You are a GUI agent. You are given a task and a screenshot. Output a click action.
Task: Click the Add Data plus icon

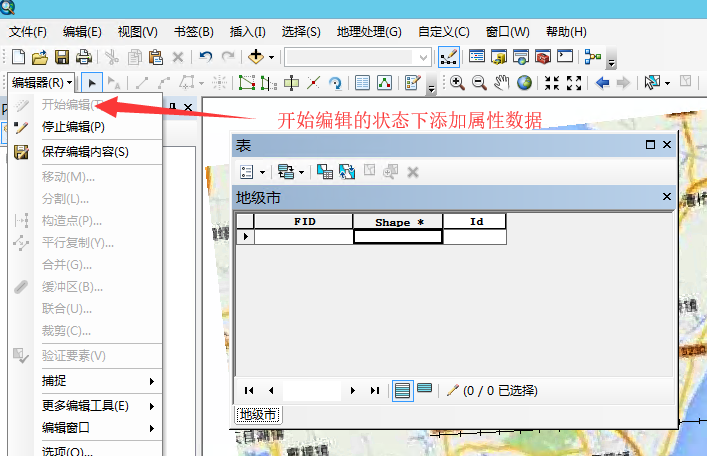pos(256,57)
